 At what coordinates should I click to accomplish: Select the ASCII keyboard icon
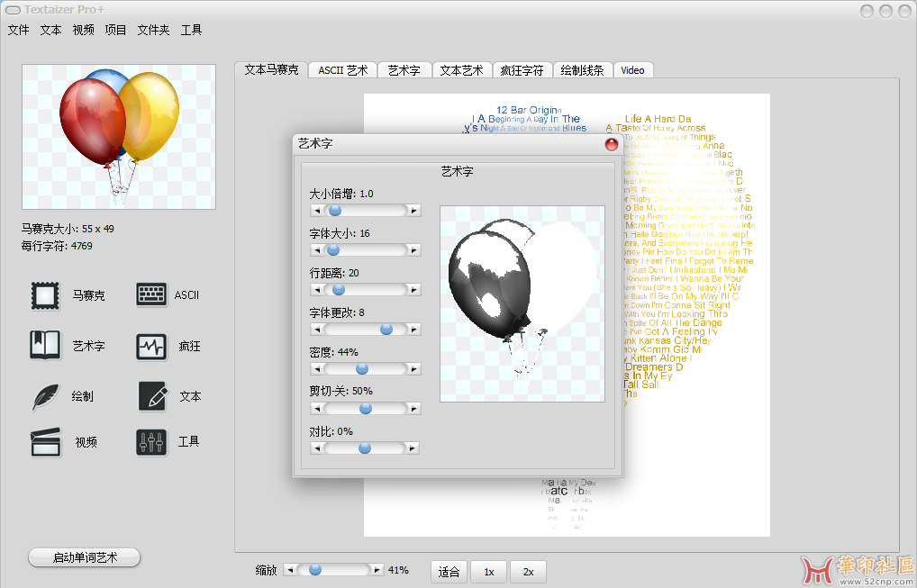pos(151,295)
